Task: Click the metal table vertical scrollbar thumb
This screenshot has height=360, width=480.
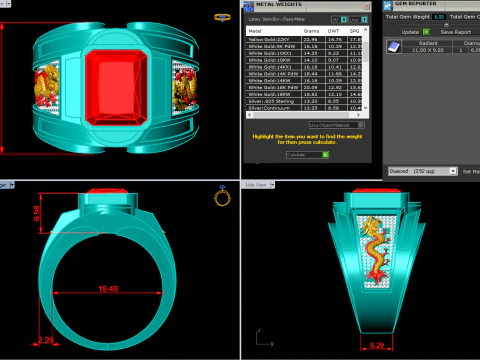Action: click(365, 52)
